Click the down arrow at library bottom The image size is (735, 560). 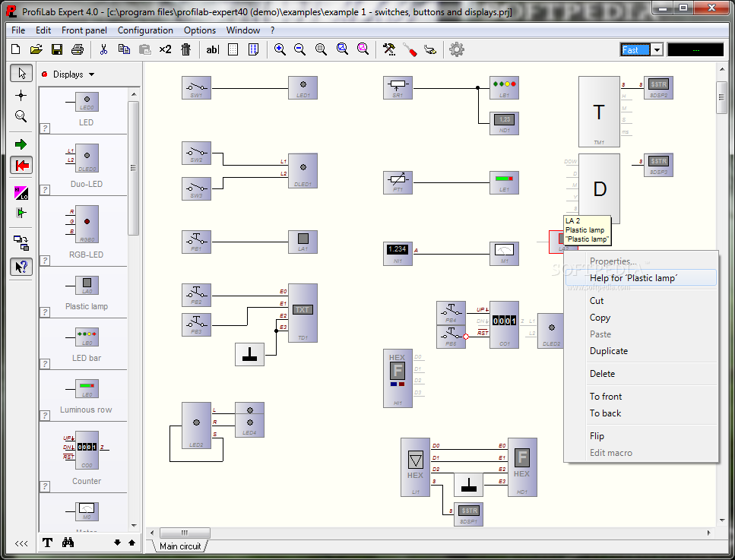[117, 543]
